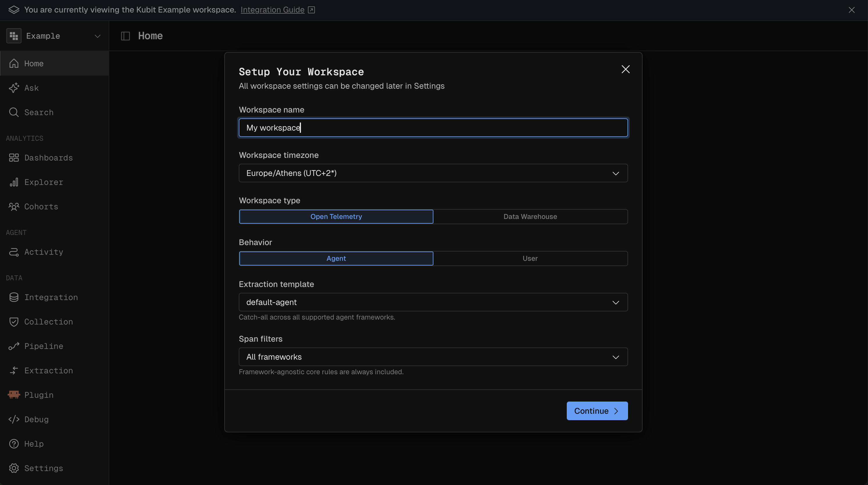
Task: Open Plugin in the sidebar
Action: pyautogui.click(x=54, y=395)
